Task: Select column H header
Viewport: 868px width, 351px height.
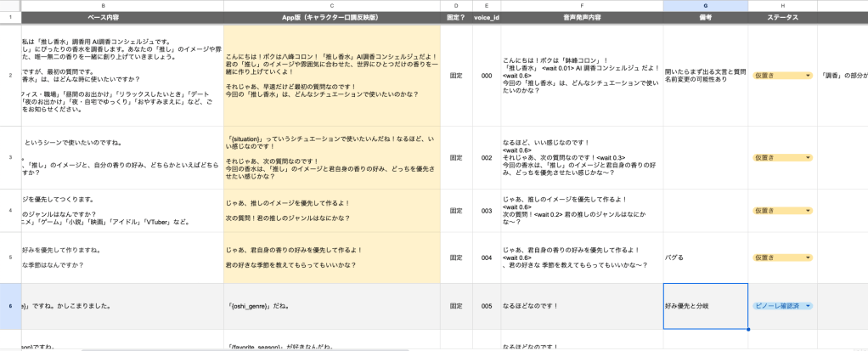Action: tap(782, 5)
